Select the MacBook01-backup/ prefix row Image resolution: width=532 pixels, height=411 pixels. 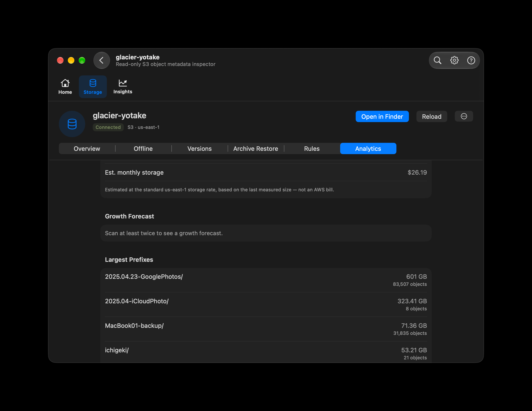tap(266, 329)
